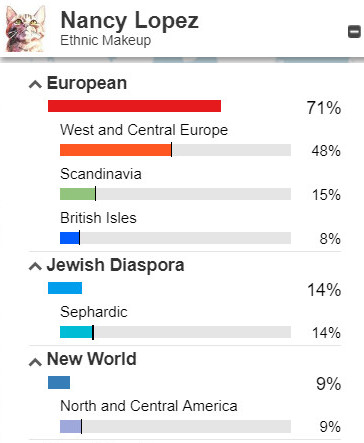
Task: Click the New World blue bar
Action: [x=59, y=383]
